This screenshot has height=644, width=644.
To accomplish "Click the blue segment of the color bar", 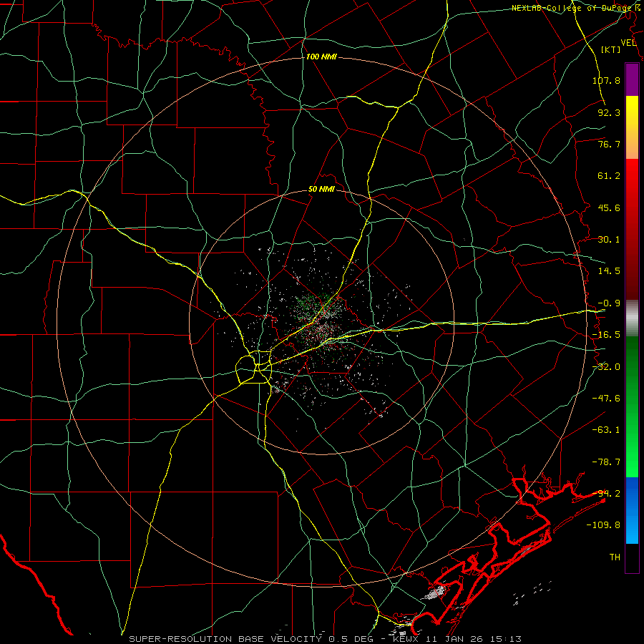I will pyautogui.click(x=632, y=510).
